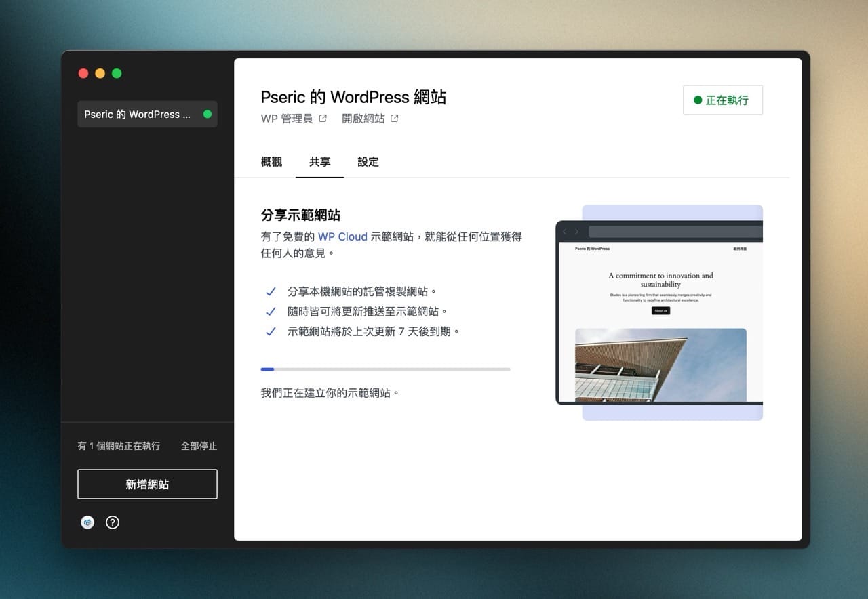This screenshot has width=868, height=599.
Task: Select Pseric 的 WordPress site in sidebar
Action: point(147,115)
